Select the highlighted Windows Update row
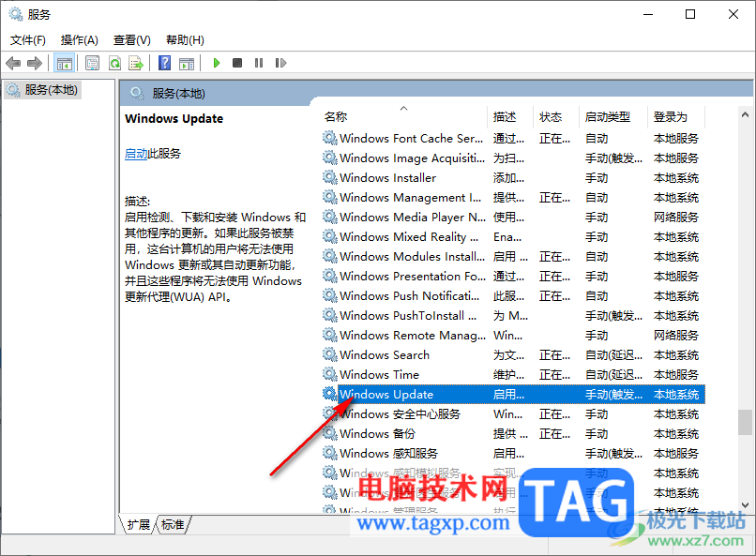The width and height of the screenshot is (756, 556). coord(513,395)
